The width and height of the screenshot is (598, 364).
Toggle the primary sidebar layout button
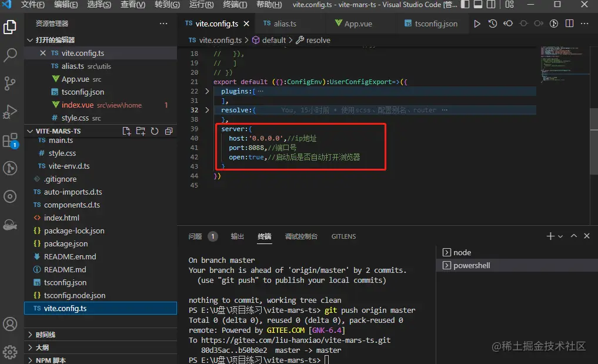pyautogui.click(x=465, y=5)
